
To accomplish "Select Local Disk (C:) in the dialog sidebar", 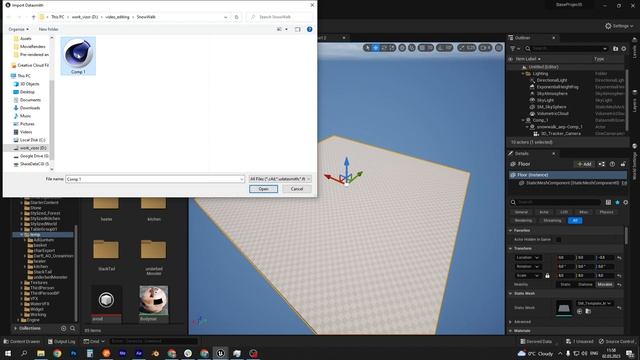I will [32, 140].
